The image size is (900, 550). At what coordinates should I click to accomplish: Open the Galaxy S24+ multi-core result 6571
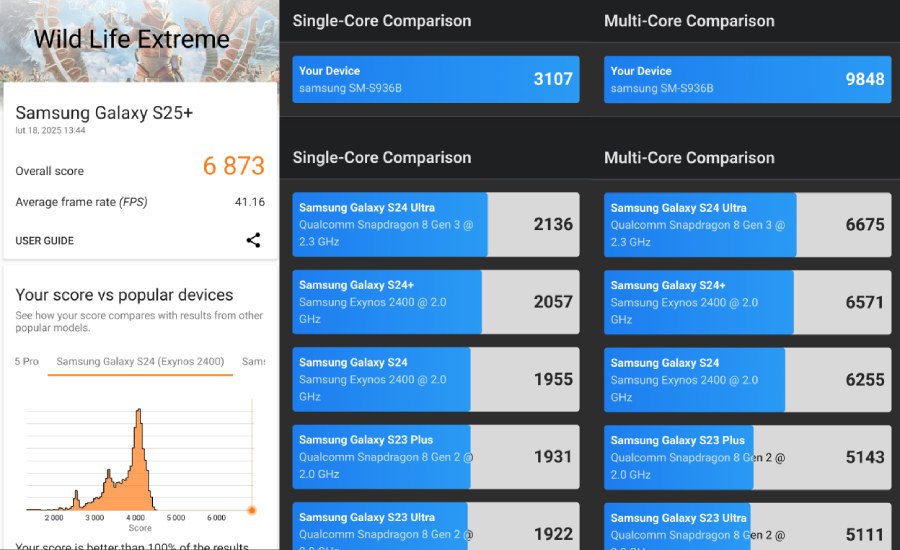747,302
